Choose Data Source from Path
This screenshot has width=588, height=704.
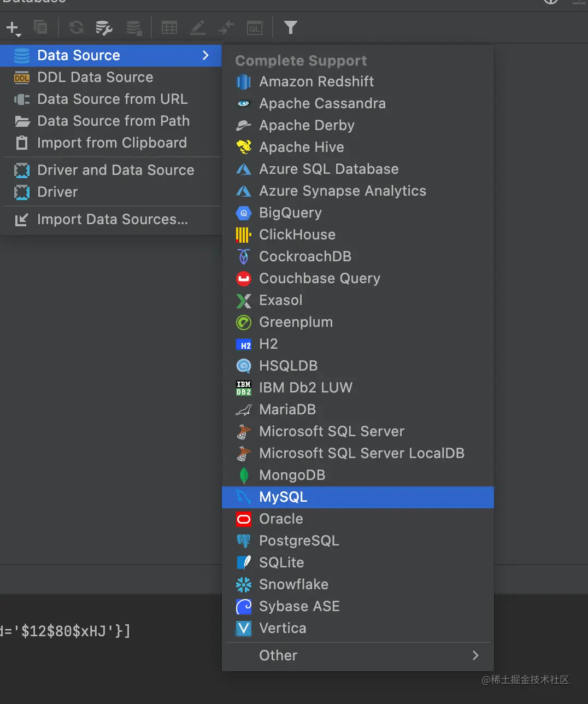click(x=111, y=121)
